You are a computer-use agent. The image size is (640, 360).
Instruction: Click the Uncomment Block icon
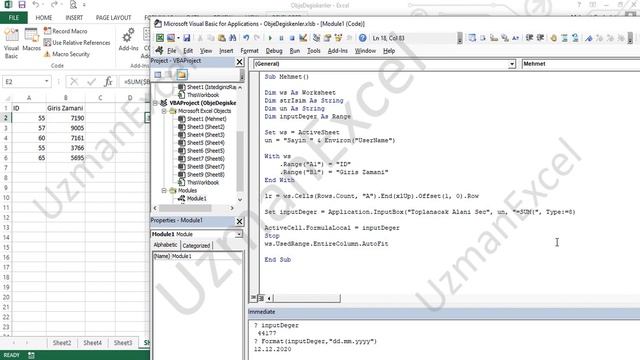click(x=575, y=38)
